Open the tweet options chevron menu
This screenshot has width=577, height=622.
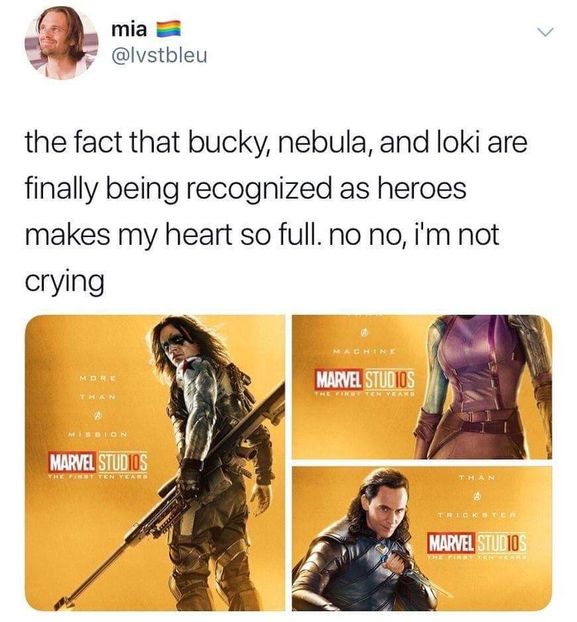tap(545, 32)
